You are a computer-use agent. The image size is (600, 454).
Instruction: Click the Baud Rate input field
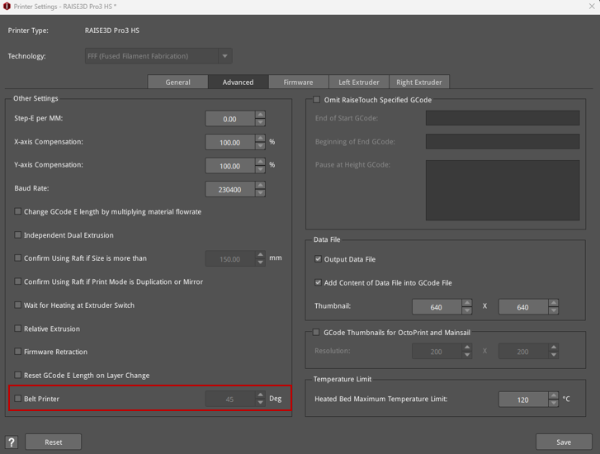(228, 188)
